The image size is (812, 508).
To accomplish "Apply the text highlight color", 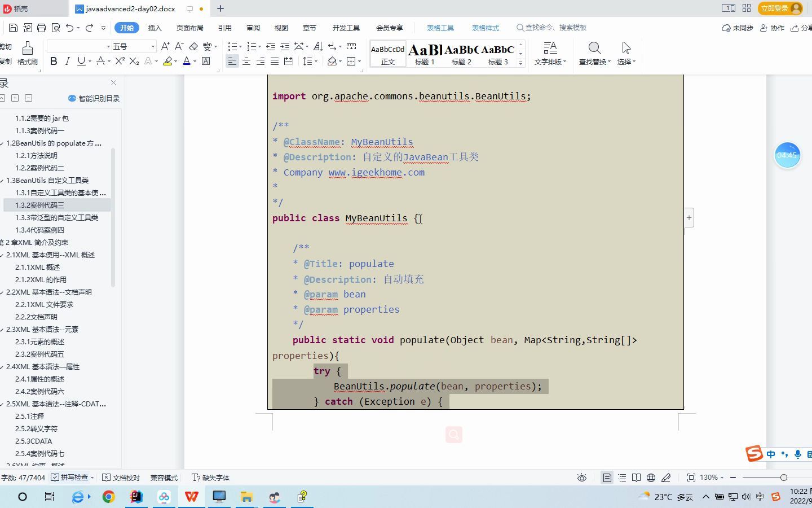I will pyautogui.click(x=167, y=61).
